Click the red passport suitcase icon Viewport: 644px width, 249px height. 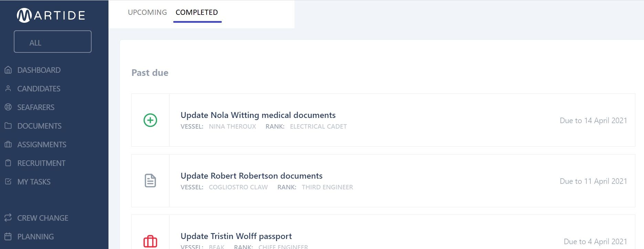(150, 241)
